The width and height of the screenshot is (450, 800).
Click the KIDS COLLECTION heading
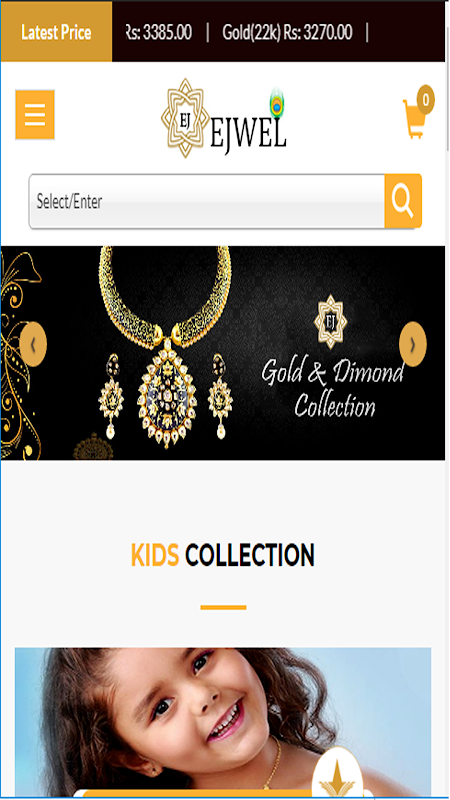pos(222,555)
